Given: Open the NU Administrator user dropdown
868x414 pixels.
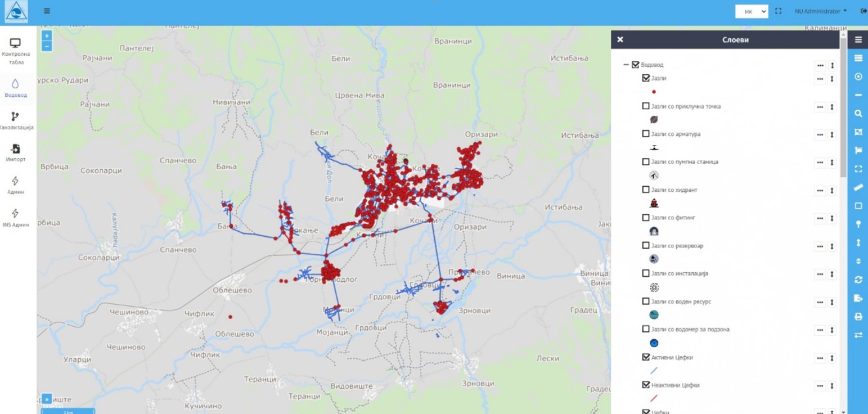Looking at the screenshot, I should (821, 11).
